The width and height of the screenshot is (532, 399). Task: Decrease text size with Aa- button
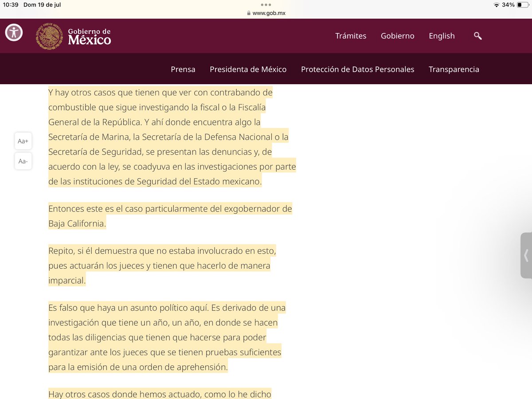pos(23,161)
